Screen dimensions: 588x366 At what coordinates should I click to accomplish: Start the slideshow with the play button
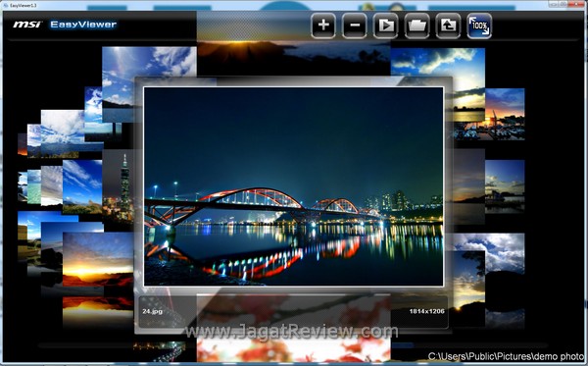tap(385, 26)
